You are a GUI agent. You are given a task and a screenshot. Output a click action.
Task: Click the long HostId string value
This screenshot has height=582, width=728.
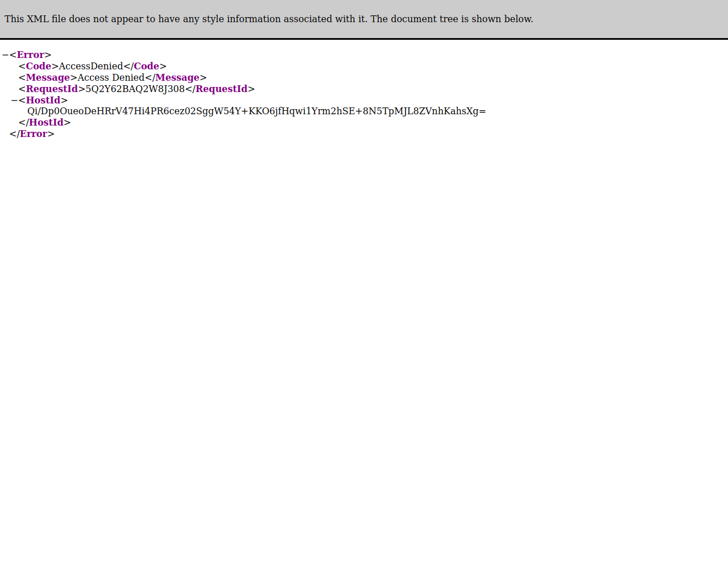[x=257, y=111]
